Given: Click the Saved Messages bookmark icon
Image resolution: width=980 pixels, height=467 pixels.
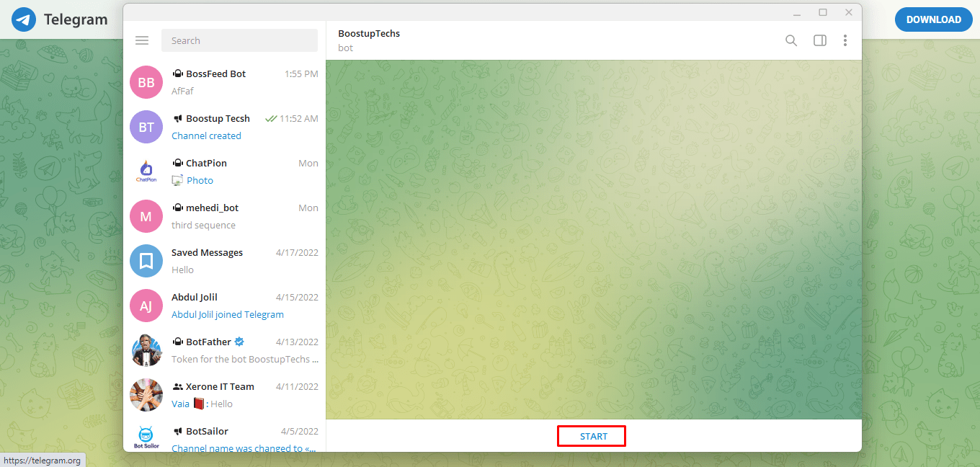Looking at the screenshot, I should coord(146,261).
